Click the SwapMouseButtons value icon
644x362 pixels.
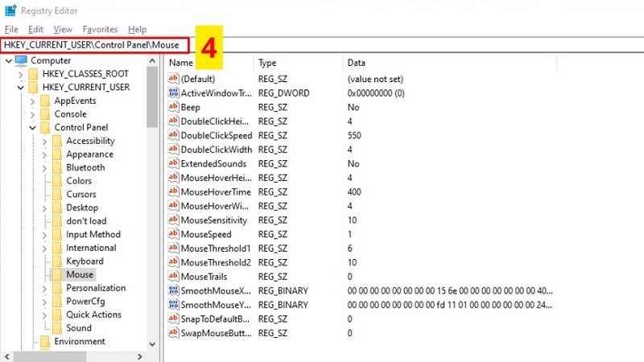[173, 332]
